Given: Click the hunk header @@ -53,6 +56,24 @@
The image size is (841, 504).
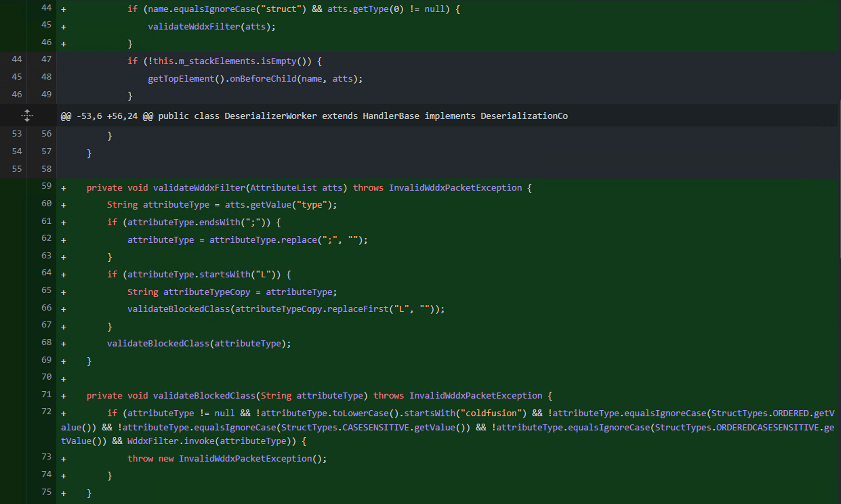Looking at the screenshot, I should (x=107, y=116).
